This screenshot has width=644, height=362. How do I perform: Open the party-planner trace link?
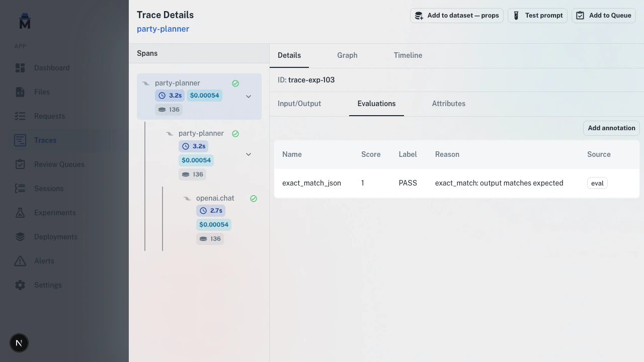(x=163, y=29)
